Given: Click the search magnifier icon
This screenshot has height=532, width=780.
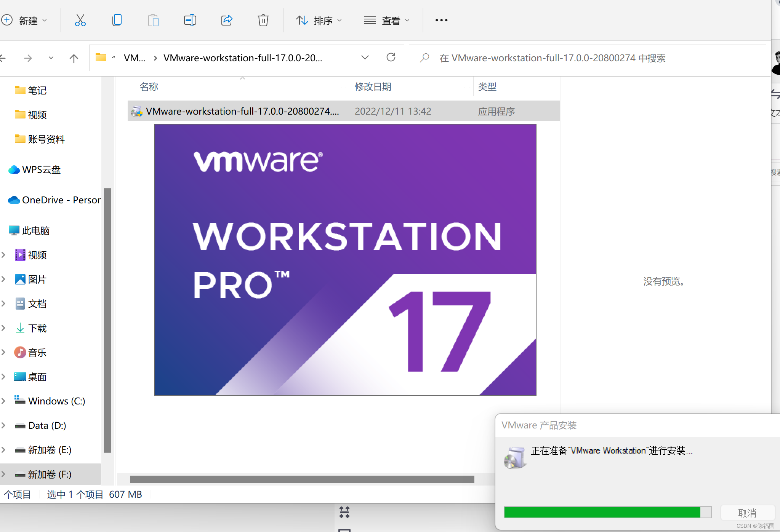Looking at the screenshot, I should (x=424, y=58).
